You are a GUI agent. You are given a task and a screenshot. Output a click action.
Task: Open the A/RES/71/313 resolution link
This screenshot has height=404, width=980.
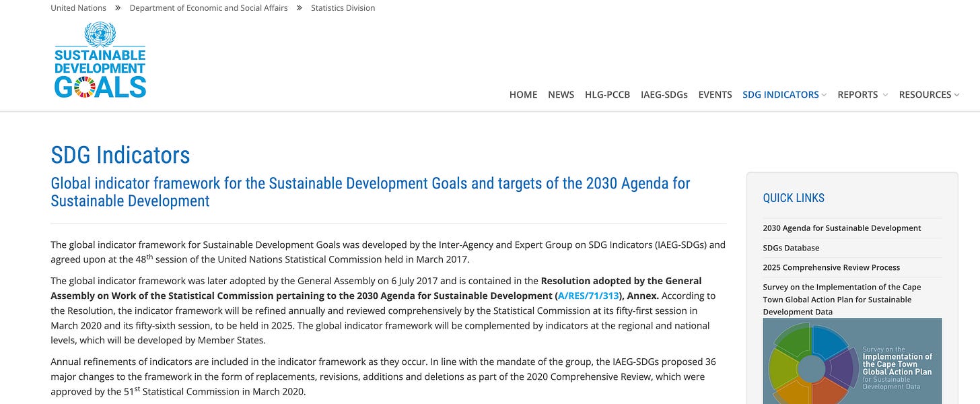tap(588, 296)
